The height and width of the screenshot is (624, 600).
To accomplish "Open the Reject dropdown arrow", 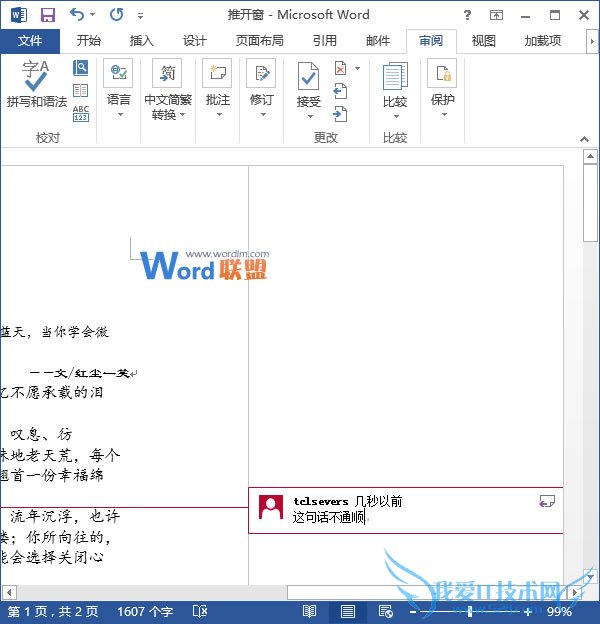I will [x=358, y=68].
